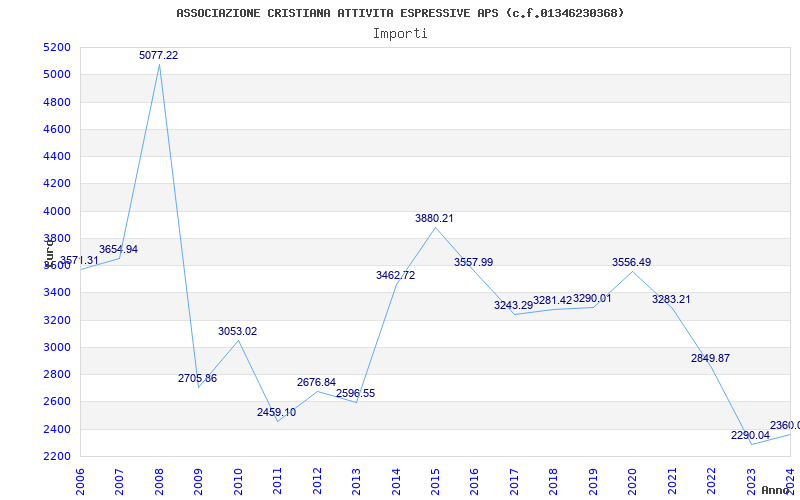The height and width of the screenshot is (500, 800).
Task: Click the 3880.21 data label
Action: tap(434, 218)
